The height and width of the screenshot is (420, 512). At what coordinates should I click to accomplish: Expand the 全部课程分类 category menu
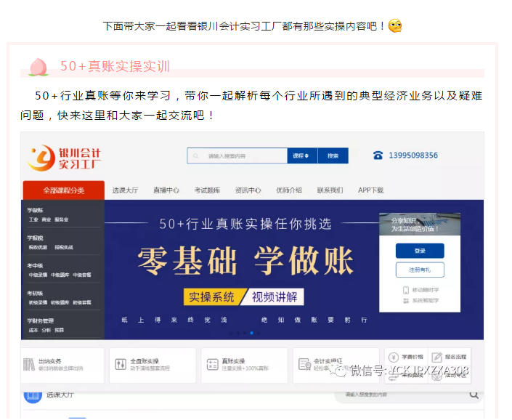pyautogui.click(x=63, y=190)
